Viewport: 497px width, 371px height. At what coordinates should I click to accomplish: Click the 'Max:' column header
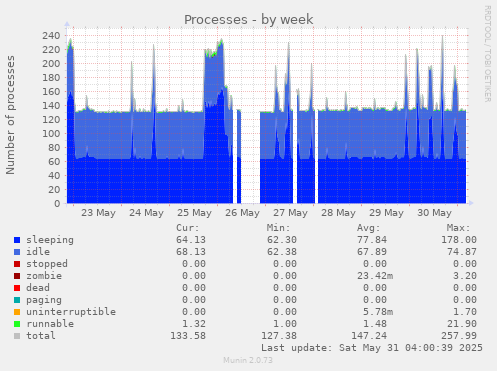click(459, 228)
